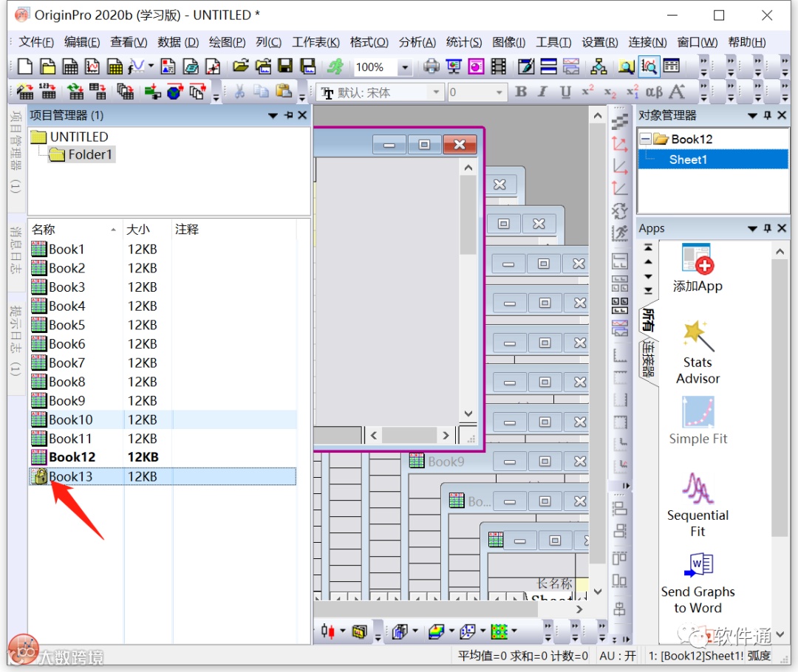Click the import single ASCII icon
798x672 pixels.
pyautogui.click(x=48, y=92)
